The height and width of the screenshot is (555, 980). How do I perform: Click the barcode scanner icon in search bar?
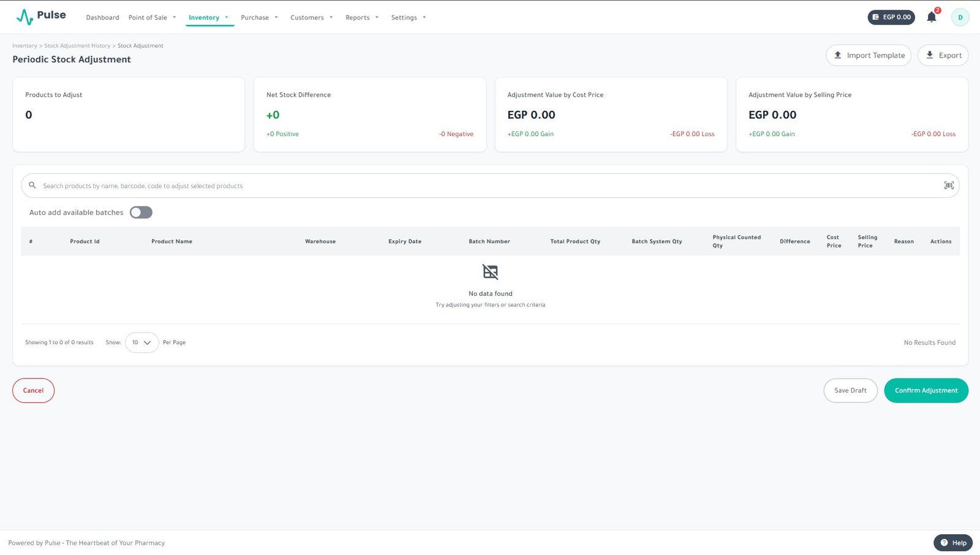click(948, 186)
